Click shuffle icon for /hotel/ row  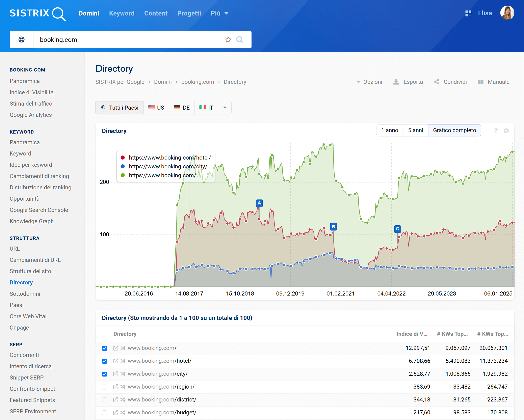click(123, 361)
